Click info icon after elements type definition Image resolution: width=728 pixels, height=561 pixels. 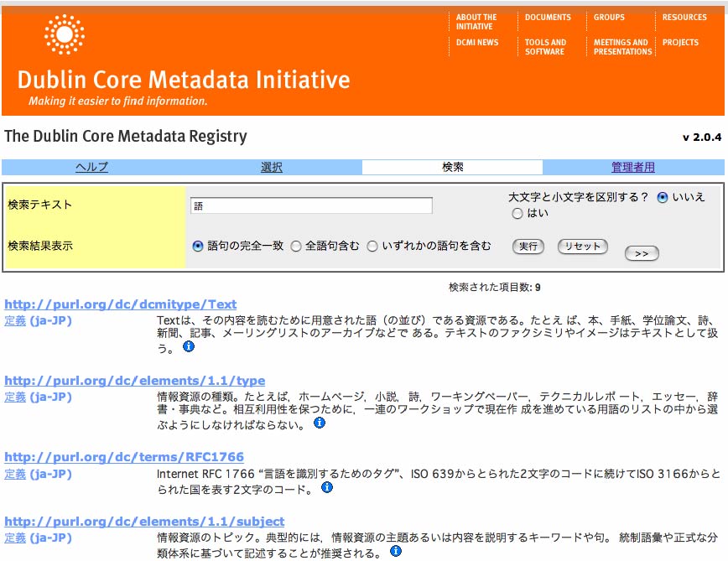pos(319,423)
